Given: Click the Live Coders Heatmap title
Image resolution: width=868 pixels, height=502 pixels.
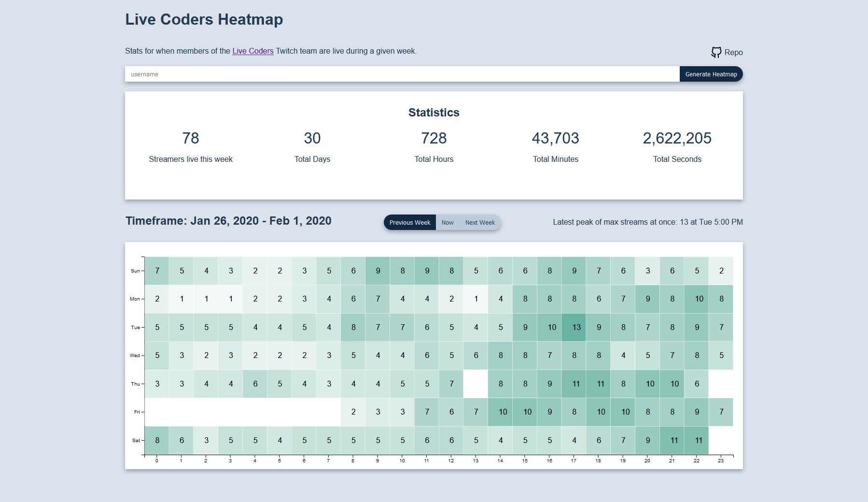Looking at the screenshot, I should point(204,19).
